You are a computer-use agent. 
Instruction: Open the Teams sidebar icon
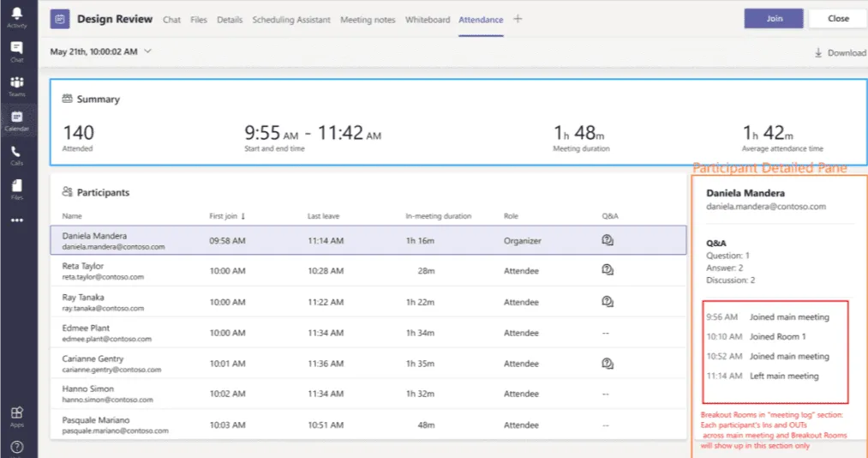click(16, 86)
